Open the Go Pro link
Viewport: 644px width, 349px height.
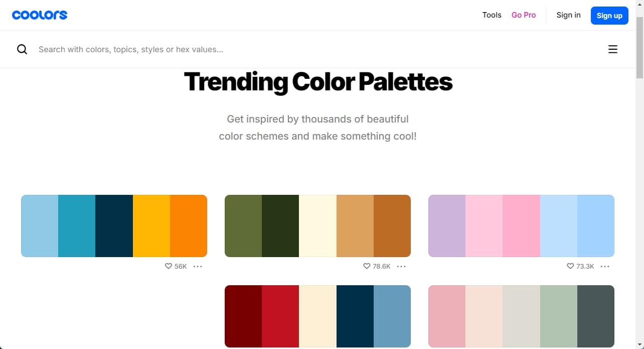524,15
